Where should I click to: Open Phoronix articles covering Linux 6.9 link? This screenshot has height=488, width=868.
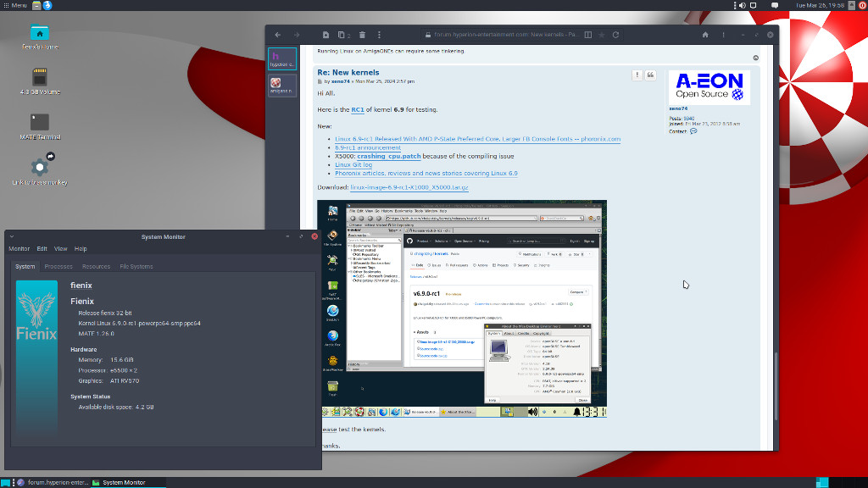[x=426, y=173]
